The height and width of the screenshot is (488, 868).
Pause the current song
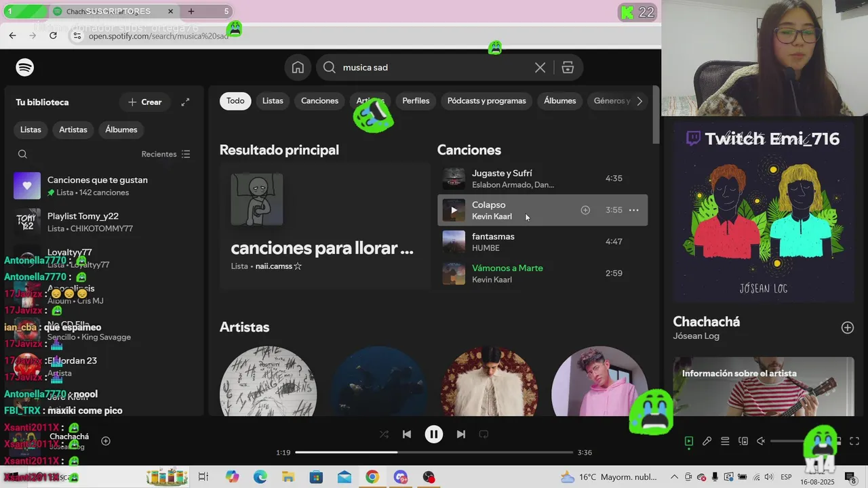pos(434,434)
